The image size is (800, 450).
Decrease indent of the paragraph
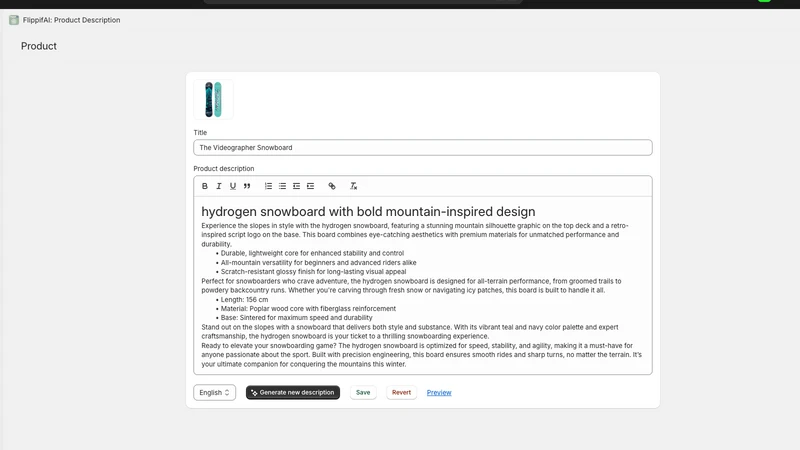[x=296, y=186]
